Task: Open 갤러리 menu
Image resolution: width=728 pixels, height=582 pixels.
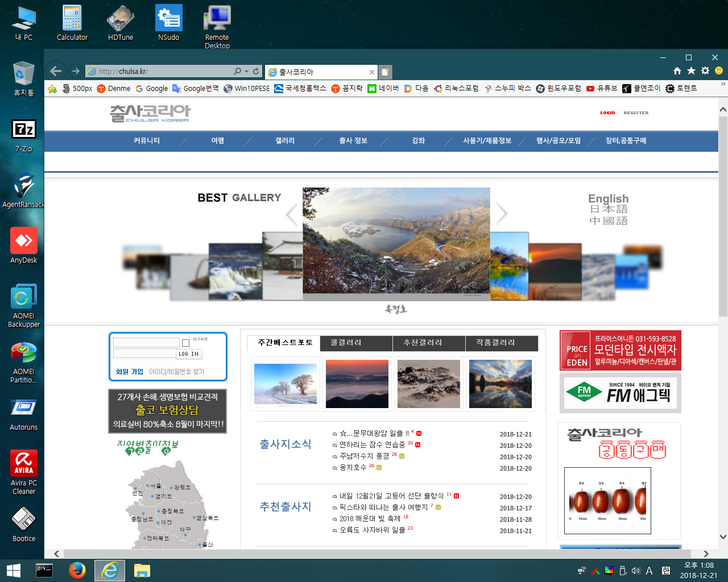Action: 285,141
